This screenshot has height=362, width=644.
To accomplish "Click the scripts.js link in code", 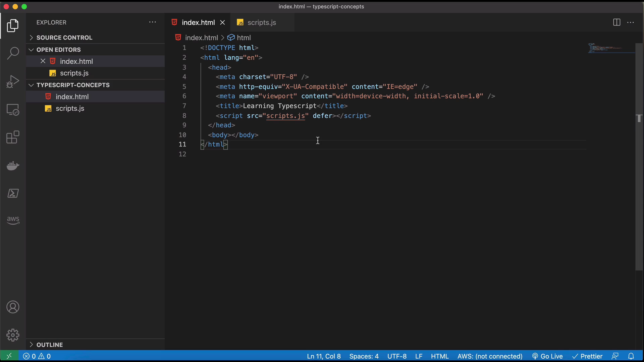I will pyautogui.click(x=285, y=116).
